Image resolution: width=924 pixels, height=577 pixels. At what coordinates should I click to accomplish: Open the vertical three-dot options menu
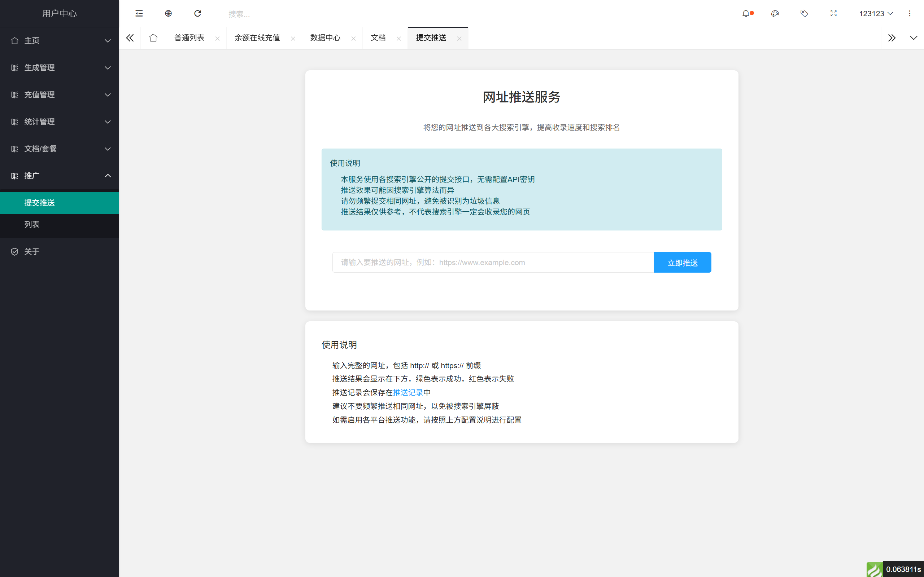910,13
